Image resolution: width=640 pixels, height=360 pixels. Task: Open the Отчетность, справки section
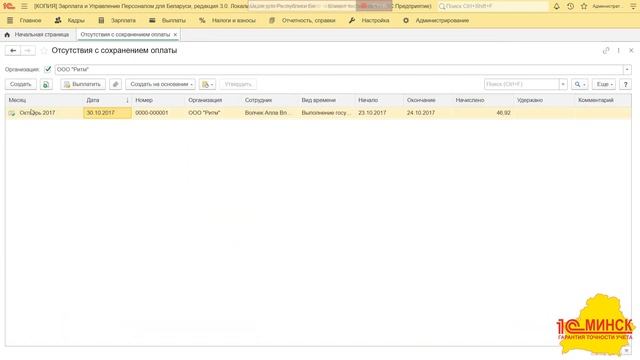click(302, 20)
